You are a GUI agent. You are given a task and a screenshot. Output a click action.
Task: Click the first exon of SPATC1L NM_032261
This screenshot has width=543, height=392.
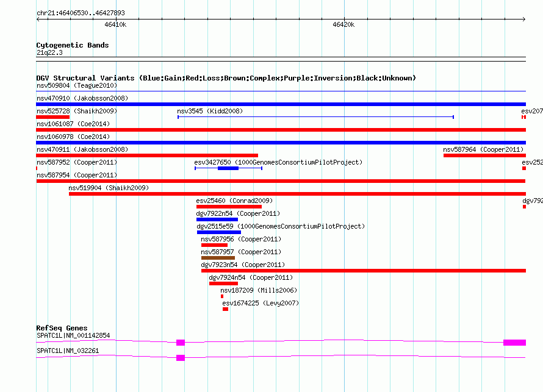pos(181,358)
